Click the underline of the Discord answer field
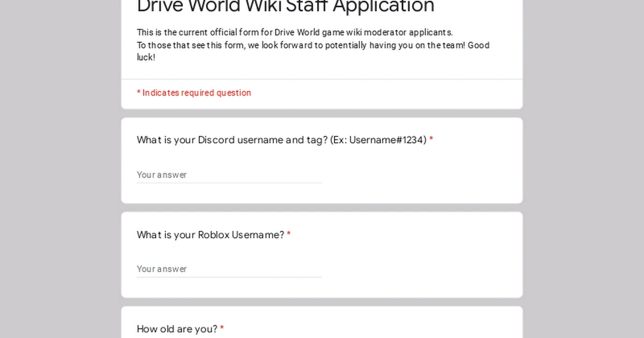 [x=229, y=183]
